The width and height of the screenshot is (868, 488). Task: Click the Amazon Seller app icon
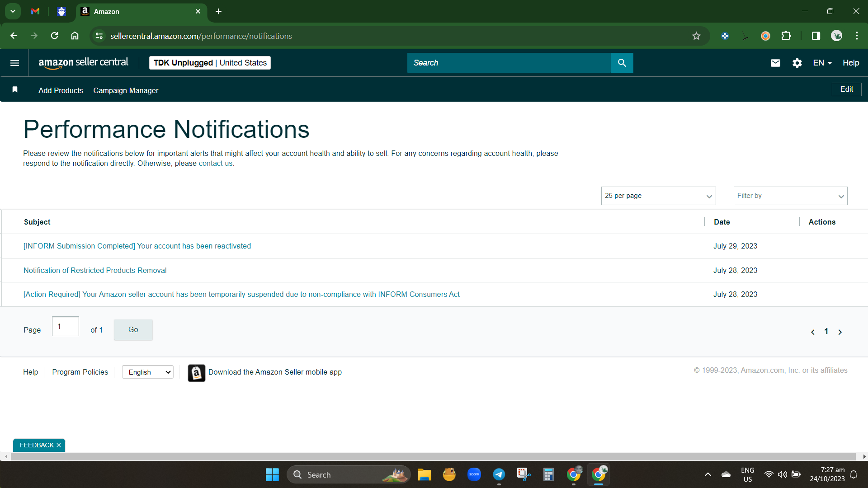196,373
